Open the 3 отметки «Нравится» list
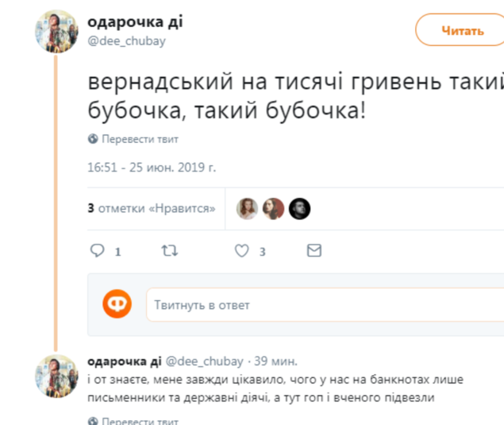 click(152, 208)
